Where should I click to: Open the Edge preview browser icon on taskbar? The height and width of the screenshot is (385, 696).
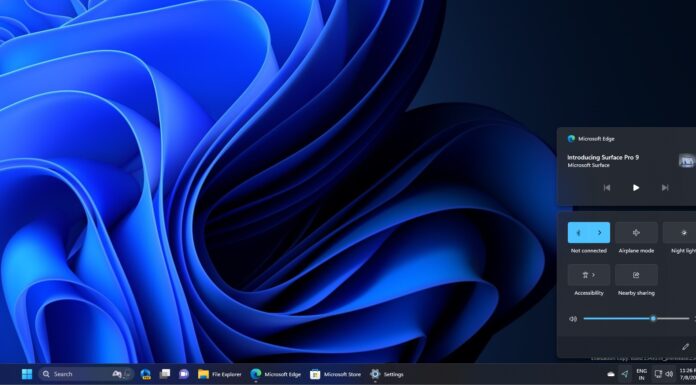pos(146,374)
